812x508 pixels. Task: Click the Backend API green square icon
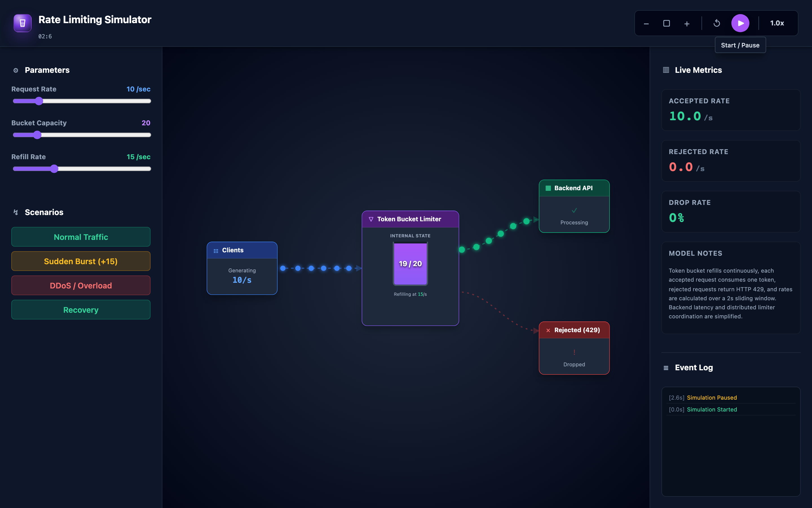[x=548, y=188]
